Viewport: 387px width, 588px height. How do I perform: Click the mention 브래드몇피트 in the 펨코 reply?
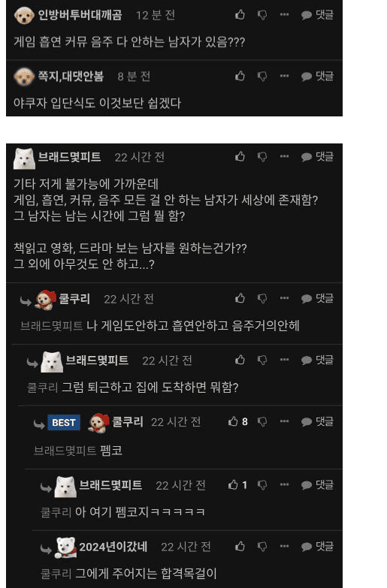[65, 451]
